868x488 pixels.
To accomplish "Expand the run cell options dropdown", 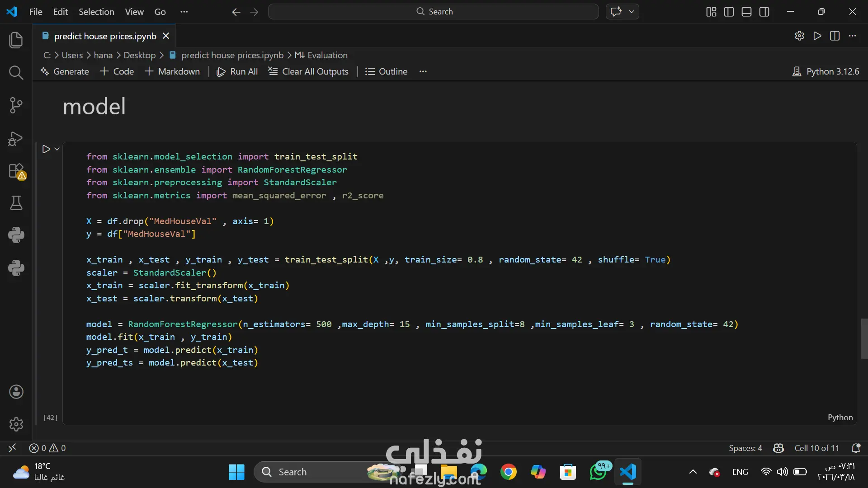I will (57, 149).
